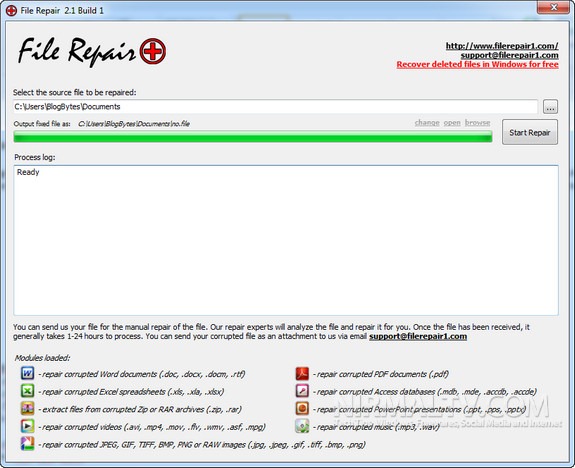
Task: Click 'Select the source file to be repaired:' label
Action: tap(75, 92)
